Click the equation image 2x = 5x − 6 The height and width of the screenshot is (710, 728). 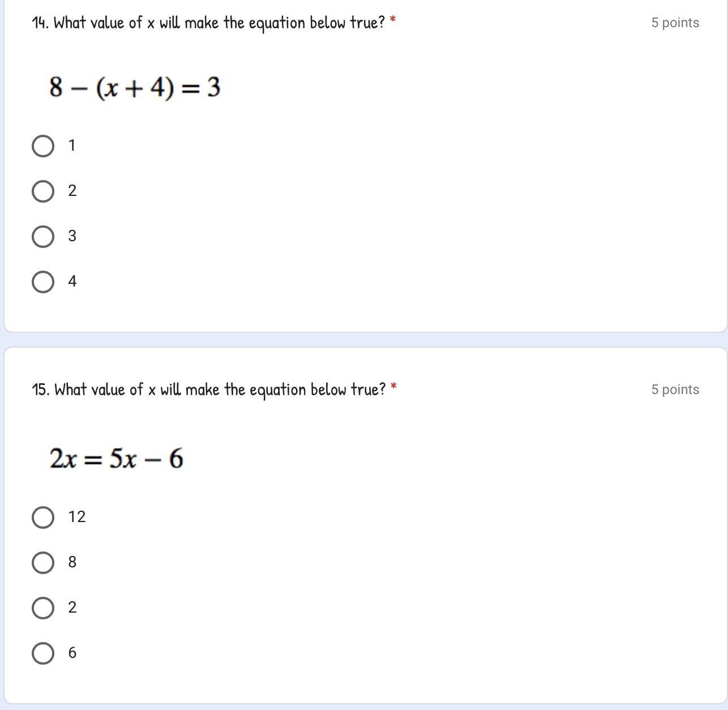(117, 459)
